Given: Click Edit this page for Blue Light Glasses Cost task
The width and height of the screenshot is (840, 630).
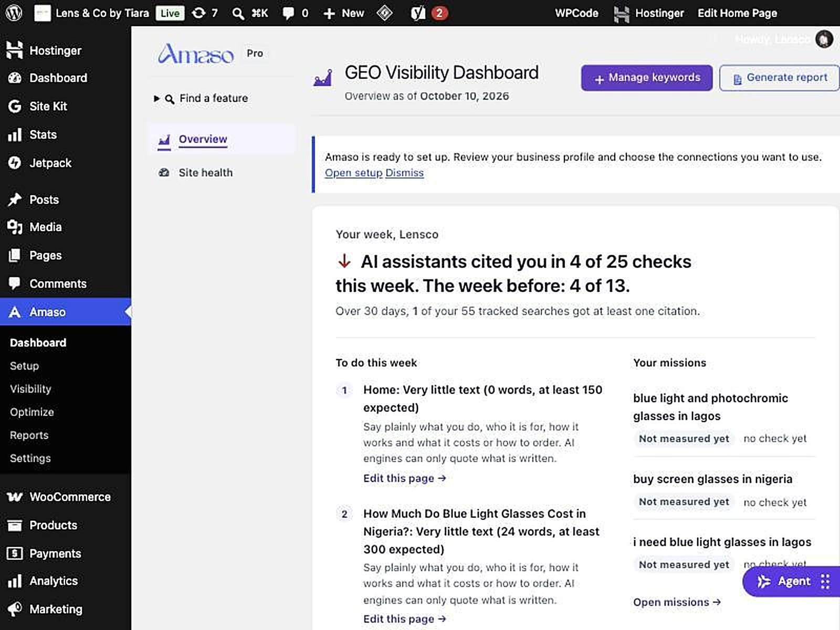Looking at the screenshot, I should (405, 619).
